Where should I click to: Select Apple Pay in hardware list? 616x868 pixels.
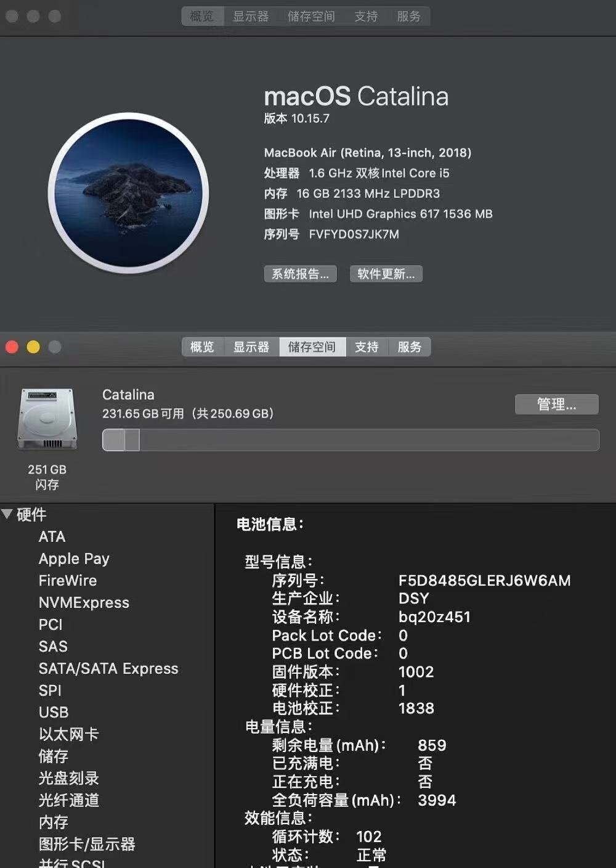74,559
